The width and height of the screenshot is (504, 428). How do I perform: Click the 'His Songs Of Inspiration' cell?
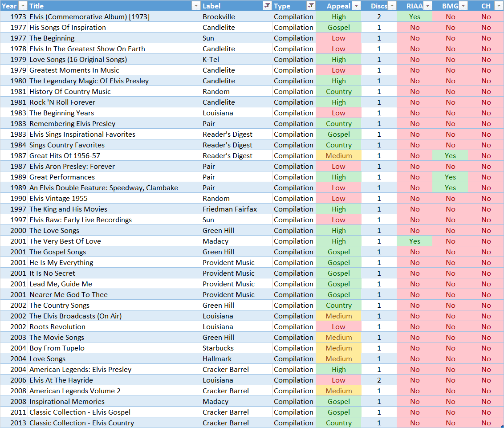[x=114, y=27]
